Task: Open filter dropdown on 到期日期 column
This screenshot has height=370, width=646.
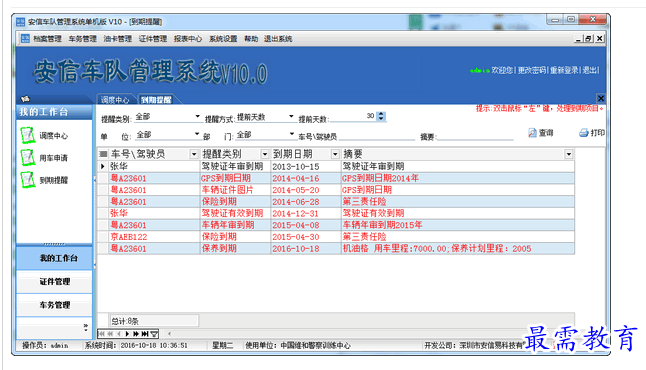Action: [x=335, y=154]
